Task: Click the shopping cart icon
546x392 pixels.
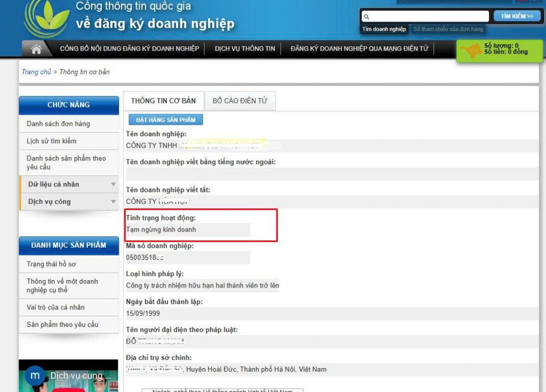Action: point(470,51)
